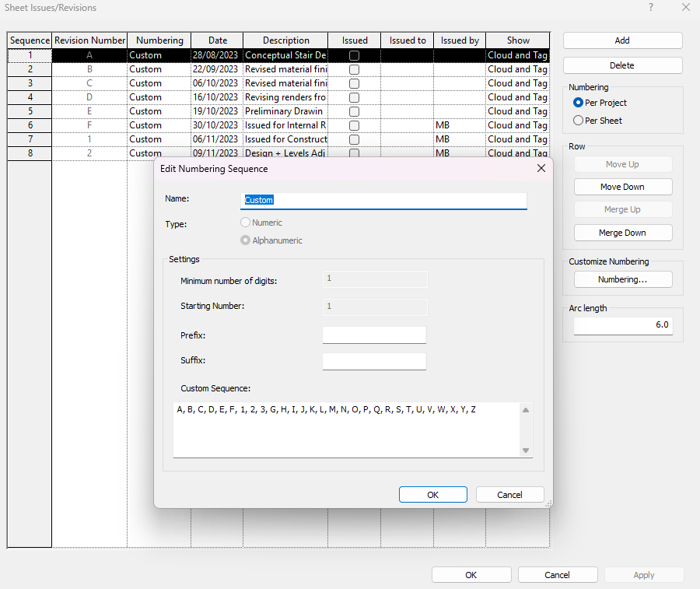700x589 pixels.
Task: Open Customize Numbering via the Numbering button
Action: (623, 279)
